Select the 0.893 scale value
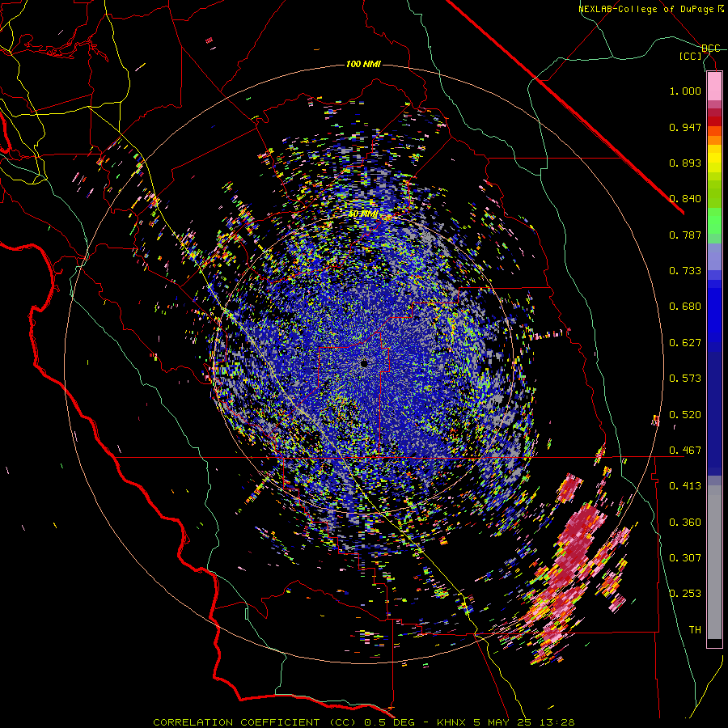 [685, 163]
